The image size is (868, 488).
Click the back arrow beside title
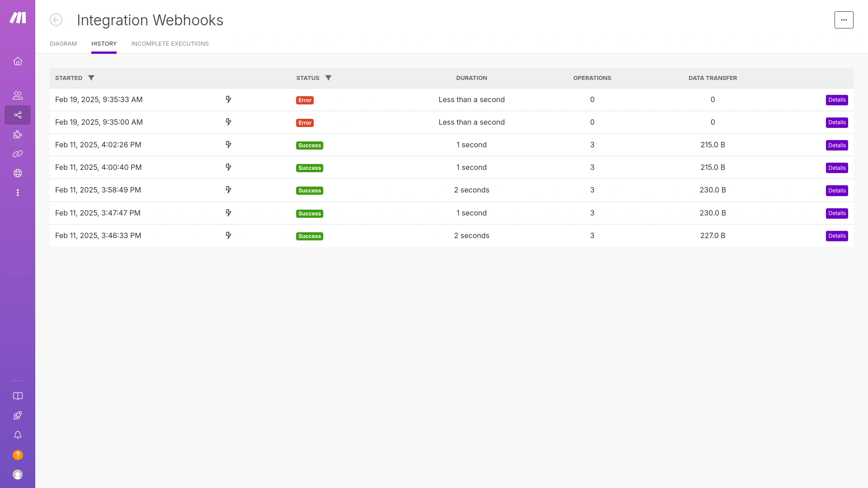(x=56, y=20)
